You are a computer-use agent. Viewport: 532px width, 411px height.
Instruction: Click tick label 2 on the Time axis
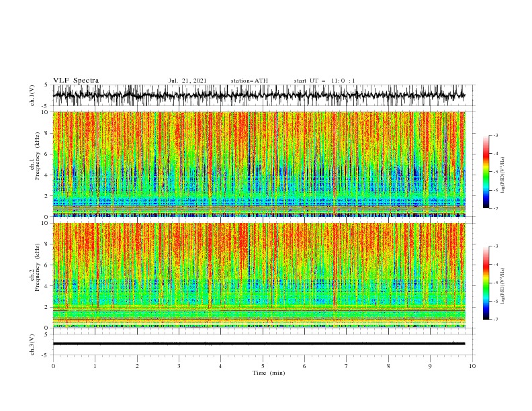pos(137,366)
